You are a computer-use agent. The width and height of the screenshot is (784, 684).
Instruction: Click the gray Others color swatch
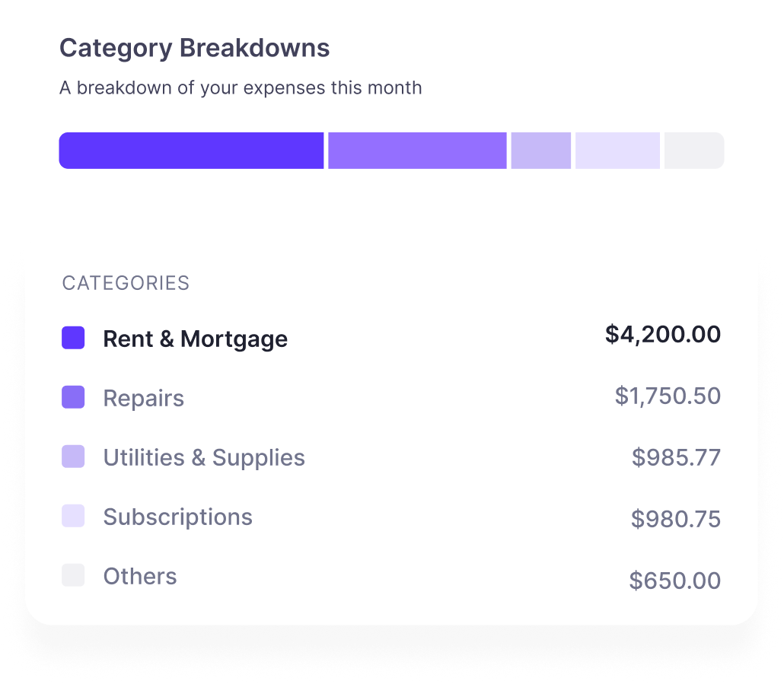(73, 575)
